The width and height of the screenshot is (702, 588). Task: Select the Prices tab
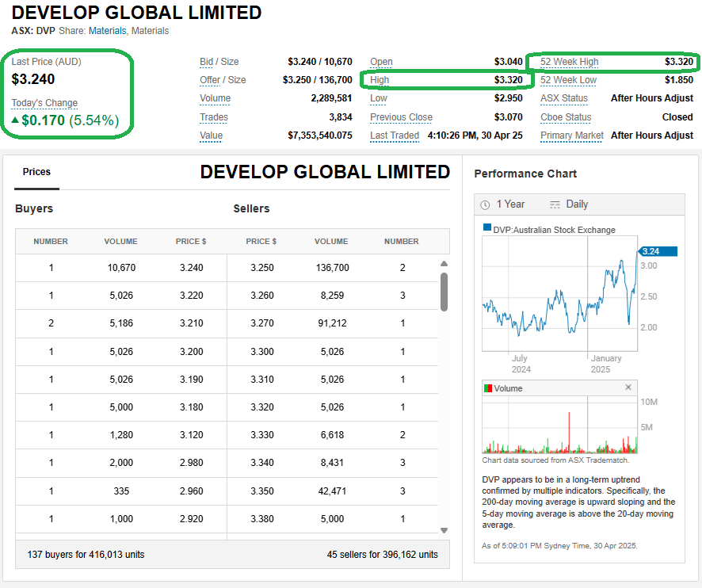(36, 172)
